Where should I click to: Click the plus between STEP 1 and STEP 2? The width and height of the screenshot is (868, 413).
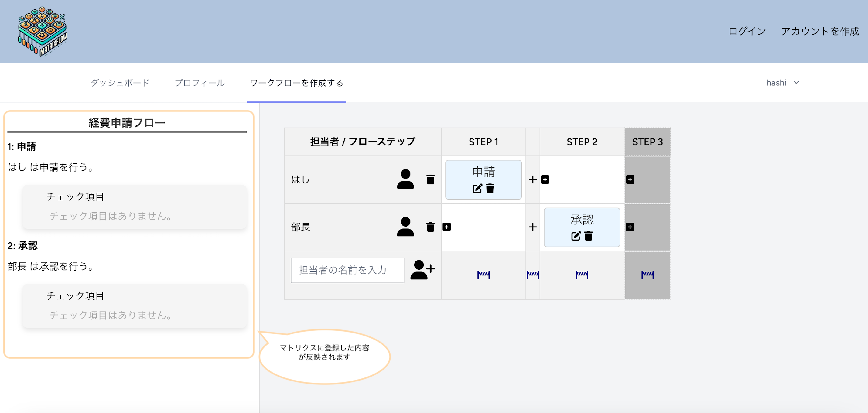tap(532, 179)
